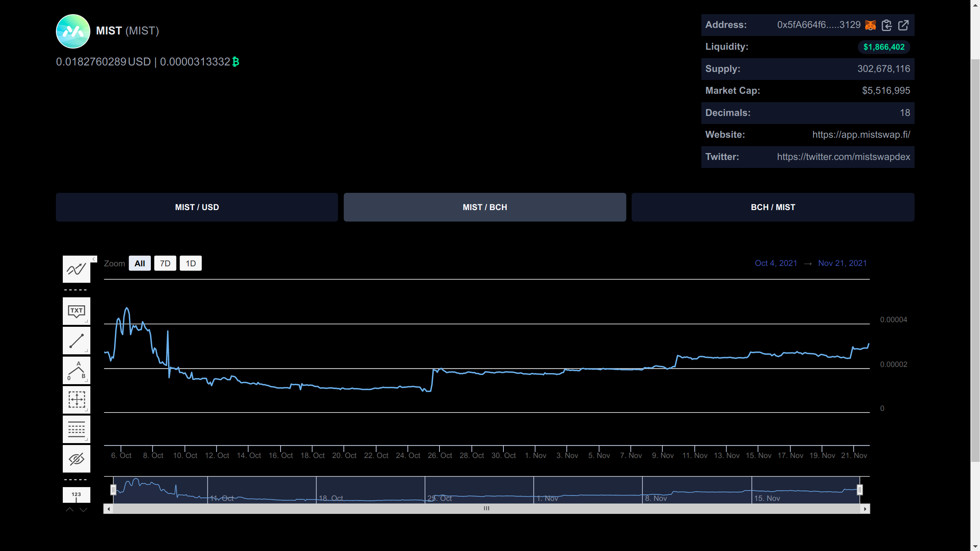Switch to MIST / USD chart tab
Screen dimensions: 980x551
pyautogui.click(x=197, y=207)
